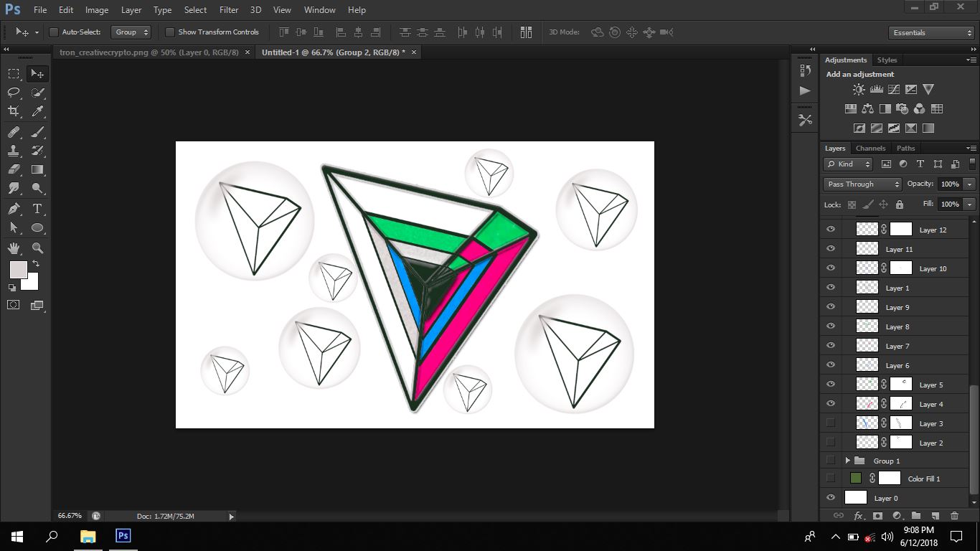Open the Image menu
The width and height of the screenshot is (980, 551).
97,10
